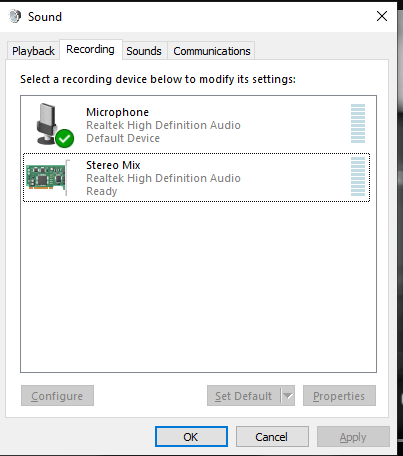The height and width of the screenshot is (456, 403).
Task: Open device Properties
Action: coord(339,396)
